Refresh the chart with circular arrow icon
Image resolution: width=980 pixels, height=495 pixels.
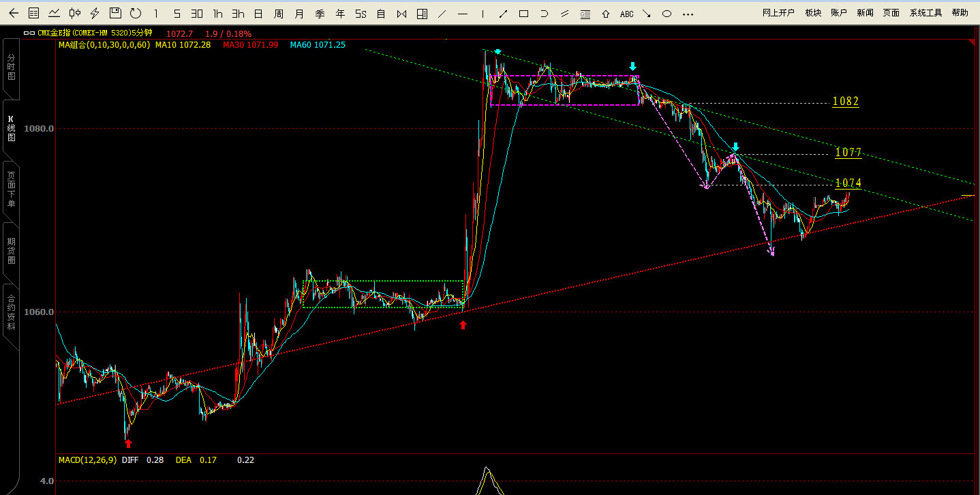pyautogui.click(x=136, y=13)
